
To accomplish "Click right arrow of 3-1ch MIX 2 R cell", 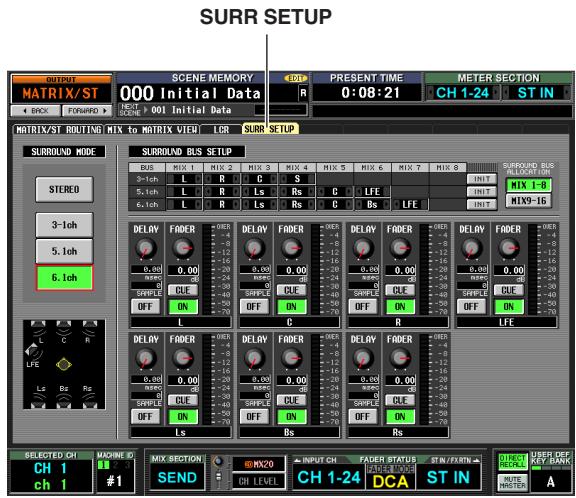I will pyautogui.click(x=237, y=179).
